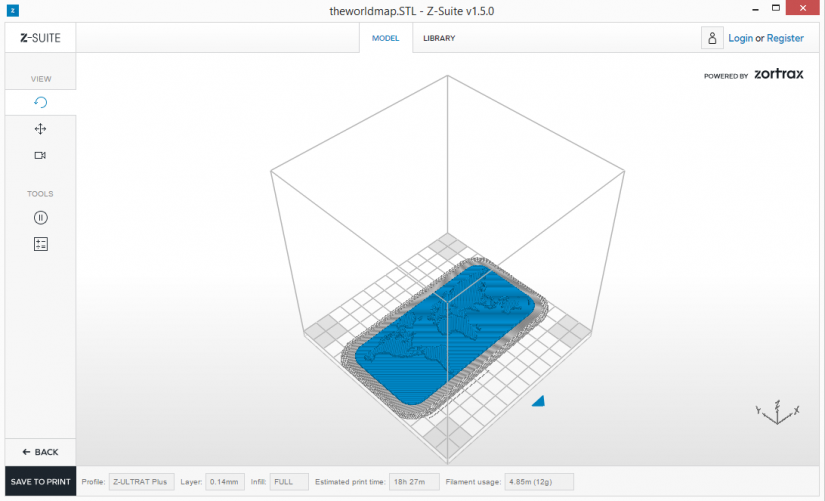Click the blue arrow marker on grid
The image size is (825, 501).
538,401
